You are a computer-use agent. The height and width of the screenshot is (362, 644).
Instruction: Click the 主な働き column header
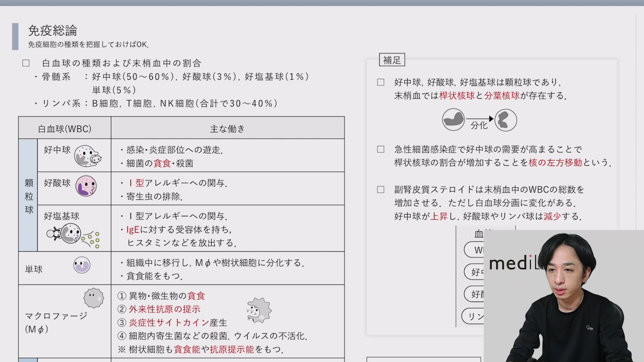[227, 129]
